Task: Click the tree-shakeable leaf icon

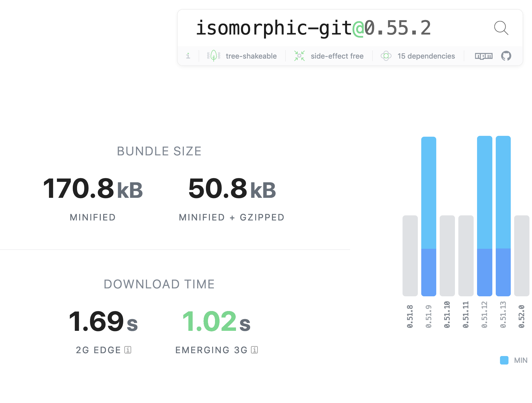Action: [214, 56]
